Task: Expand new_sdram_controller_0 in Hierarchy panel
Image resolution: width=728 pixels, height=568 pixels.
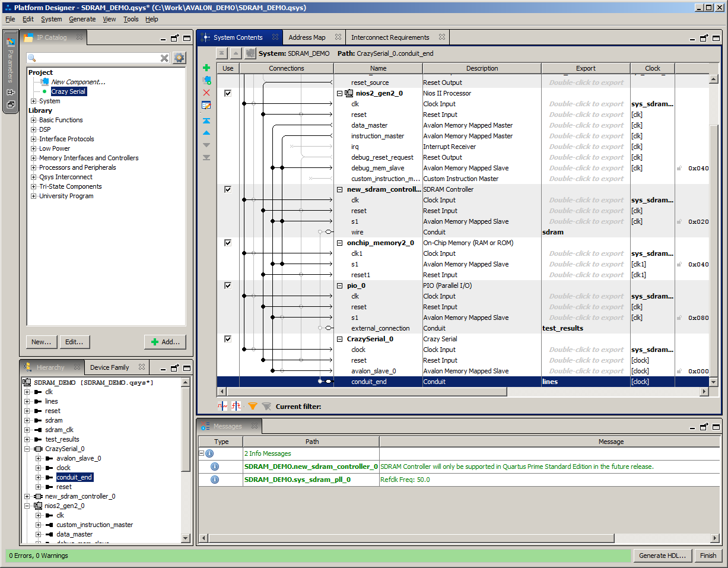Action: 27,496
